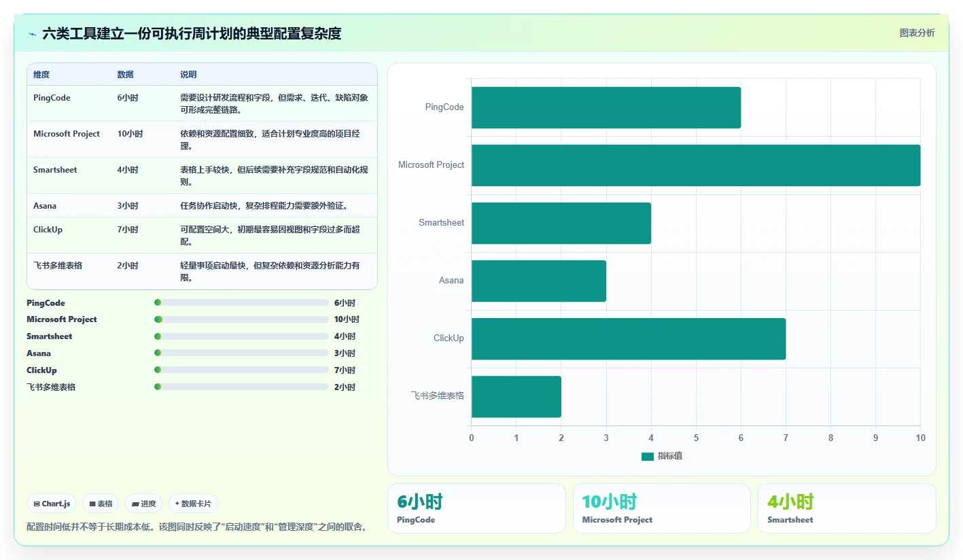
Task: Click the PingCode progress bar
Action: point(241,302)
